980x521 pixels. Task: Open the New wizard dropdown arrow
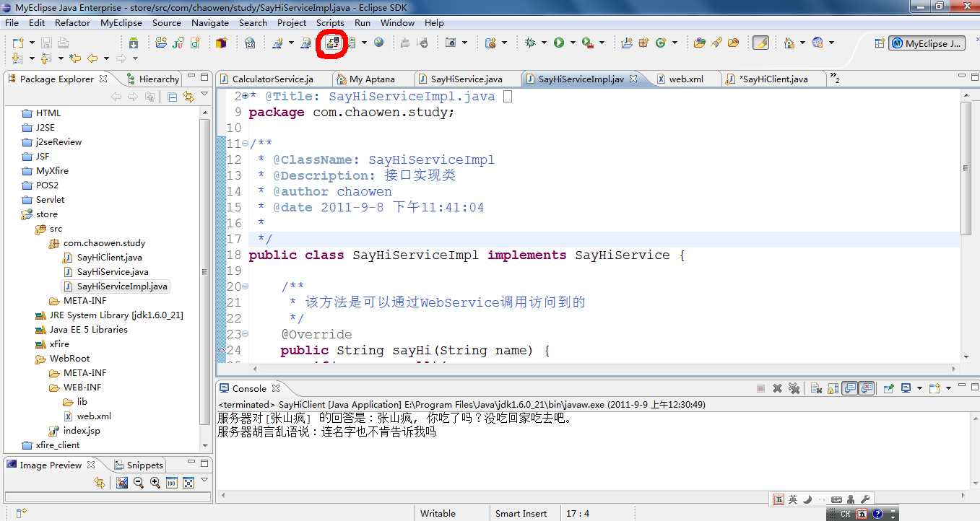(31, 43)
